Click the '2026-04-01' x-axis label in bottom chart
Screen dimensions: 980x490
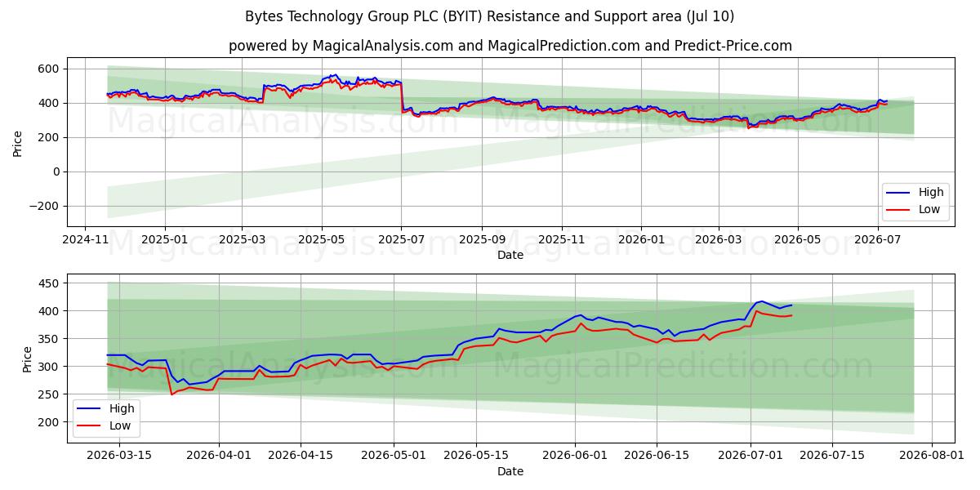point(219,455)
